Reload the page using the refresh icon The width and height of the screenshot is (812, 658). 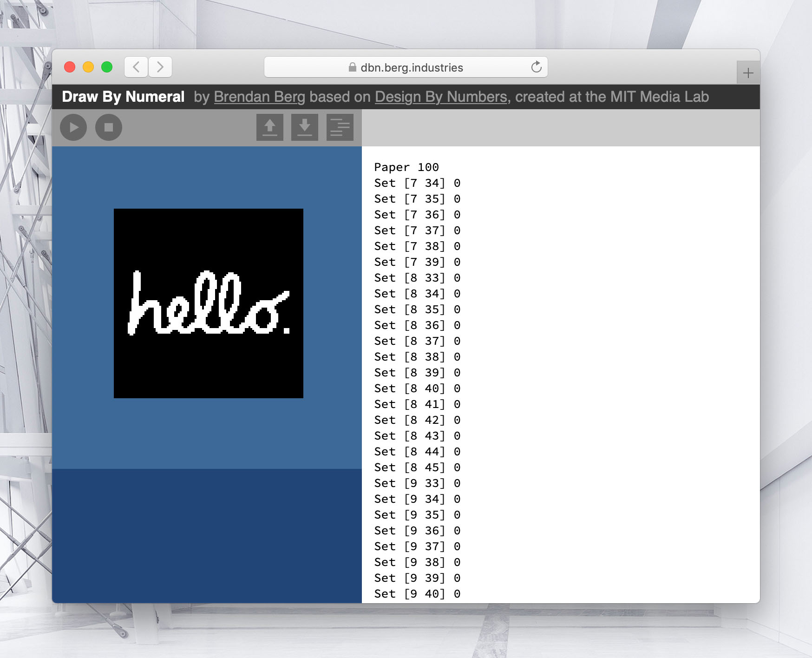point(537,67)
